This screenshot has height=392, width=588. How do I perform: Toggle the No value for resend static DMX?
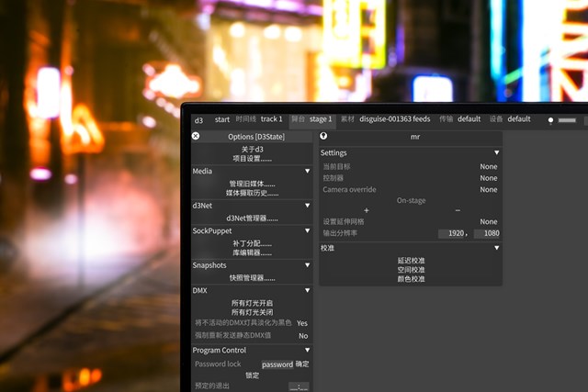click(303, 336)
